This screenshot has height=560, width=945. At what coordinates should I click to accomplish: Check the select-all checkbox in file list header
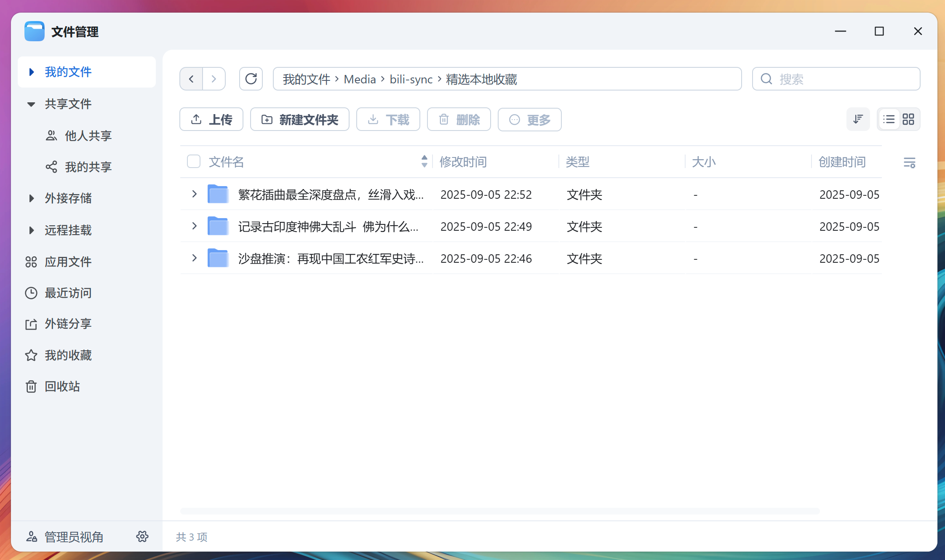pos(193,161)
